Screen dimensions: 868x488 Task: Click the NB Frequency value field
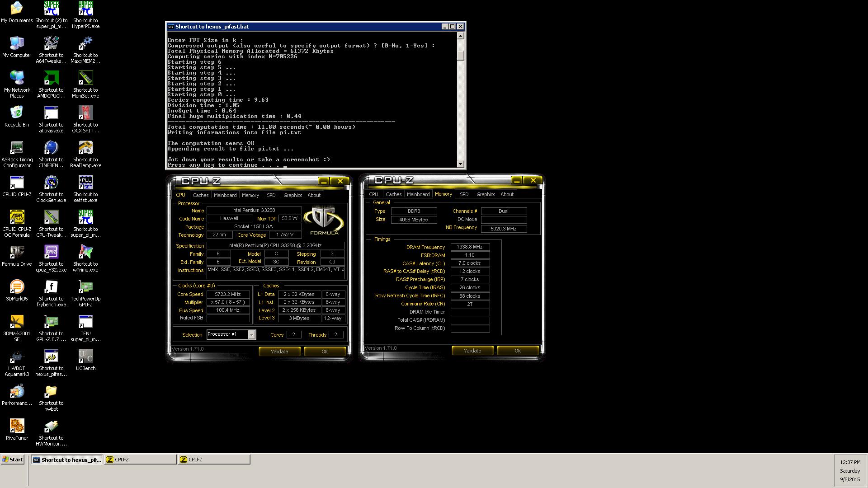point(504,229)
